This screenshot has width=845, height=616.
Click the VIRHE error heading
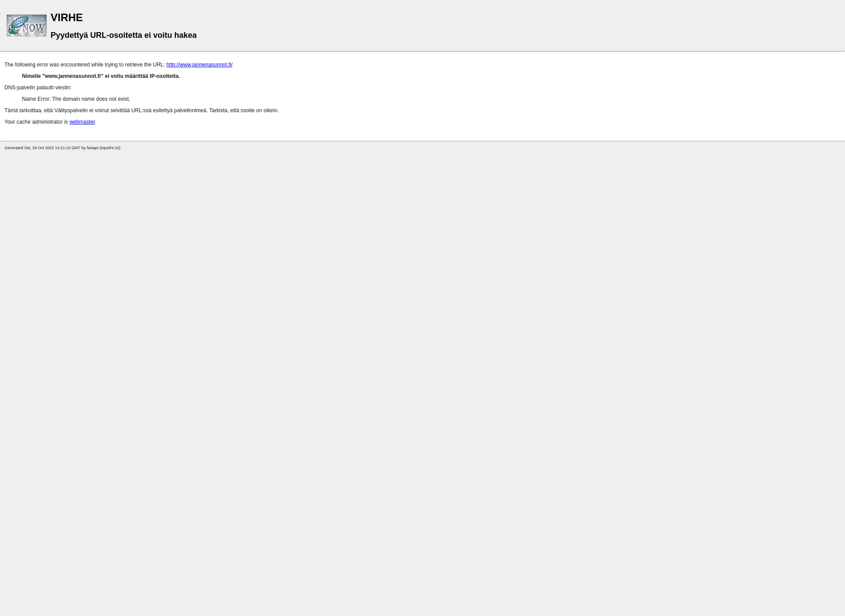(67, 17)
